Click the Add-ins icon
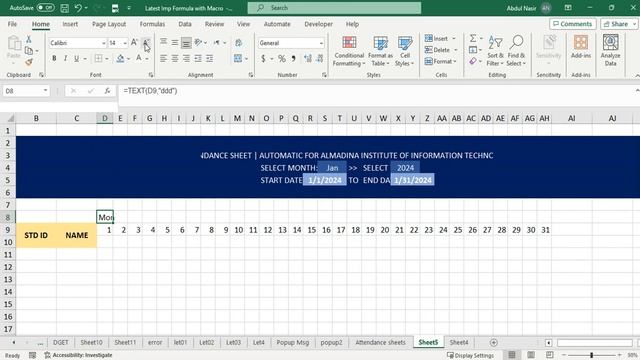This screenshot has height=360, width=640. pyautogui.click(x=581, y=47)
